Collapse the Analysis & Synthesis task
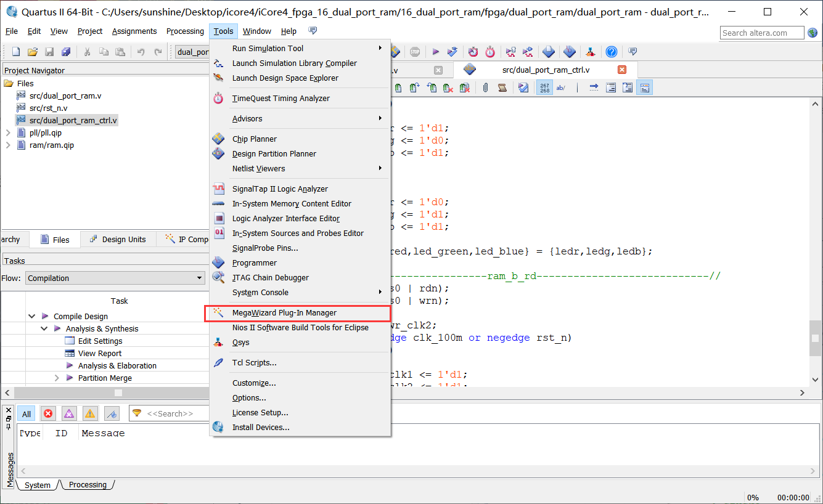 coord(44,329)
